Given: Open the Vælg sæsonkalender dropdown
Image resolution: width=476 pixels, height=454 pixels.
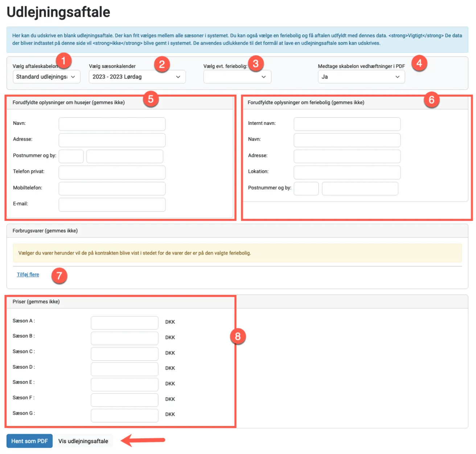Looking at the screenshot, I should click(137, 77).
